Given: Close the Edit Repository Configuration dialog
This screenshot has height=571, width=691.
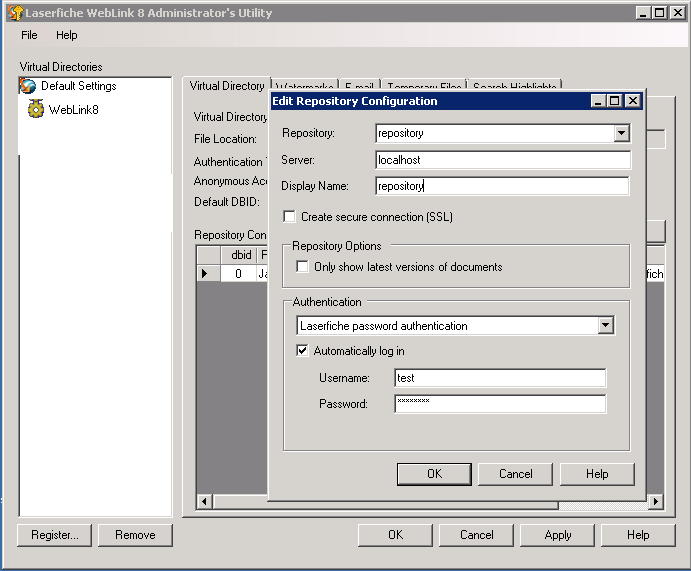Looking at the screenshot, I should 632,101.
